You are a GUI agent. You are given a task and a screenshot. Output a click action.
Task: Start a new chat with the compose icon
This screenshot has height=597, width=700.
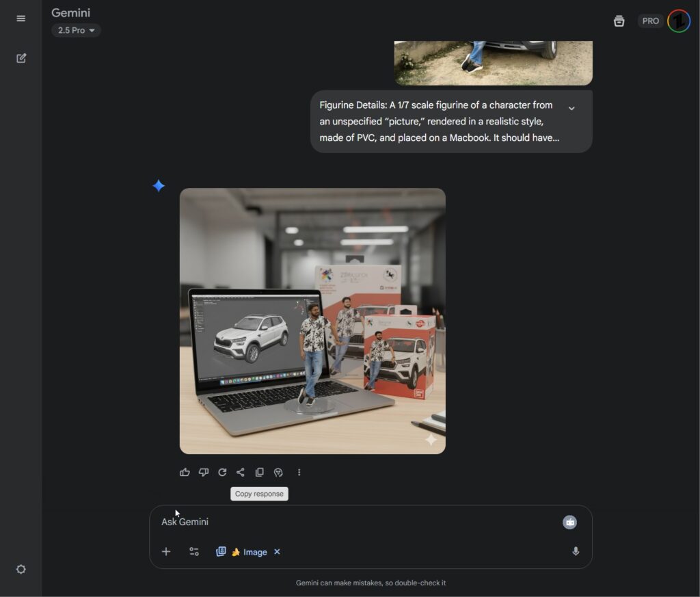[21, 58]
